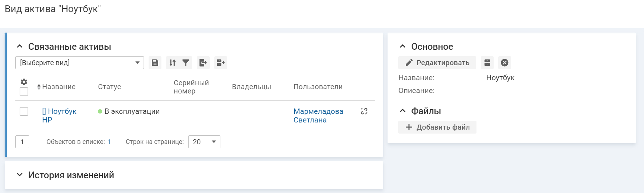Collapse the Основное section
Screen dimensions: 644x193
(403, 47)
